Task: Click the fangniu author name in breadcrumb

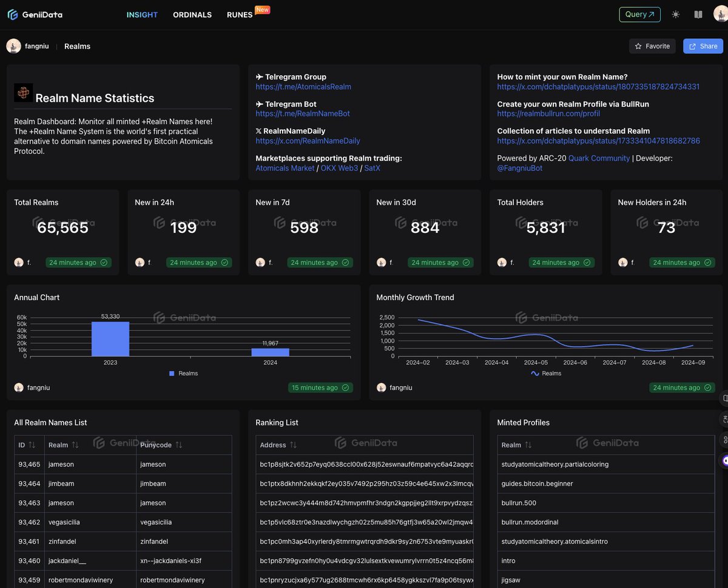Action: [36, 46]
